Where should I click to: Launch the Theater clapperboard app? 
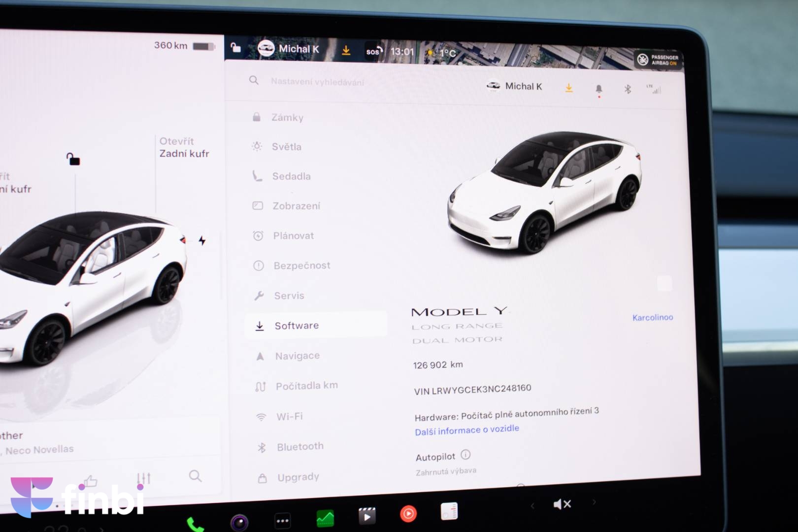pos(366,516)
